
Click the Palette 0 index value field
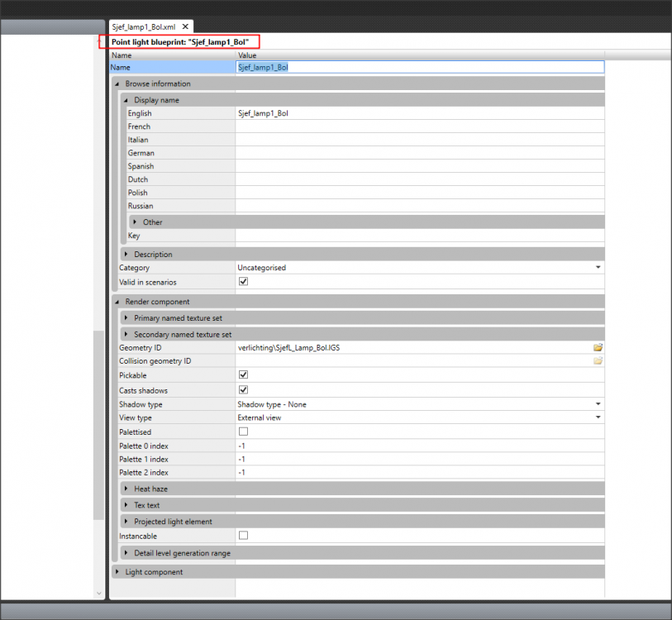click(419, 446)
